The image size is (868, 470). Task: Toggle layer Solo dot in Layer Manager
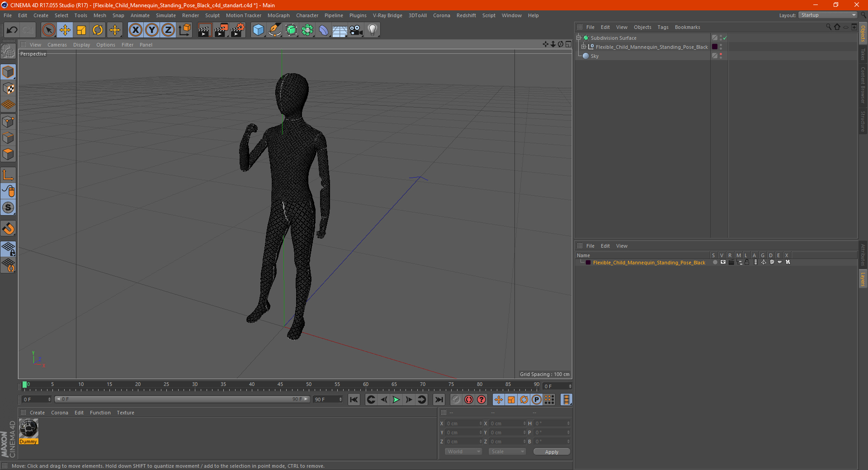coord(714,263)
